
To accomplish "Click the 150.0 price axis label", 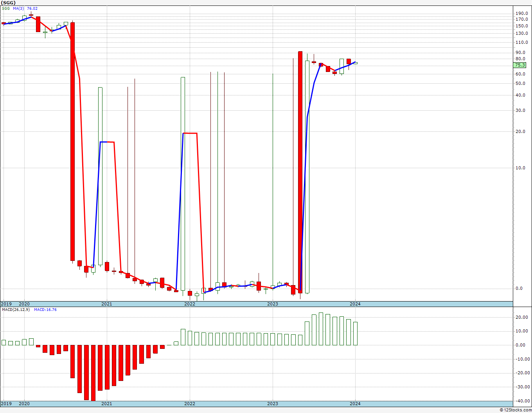I will (521, 26).
